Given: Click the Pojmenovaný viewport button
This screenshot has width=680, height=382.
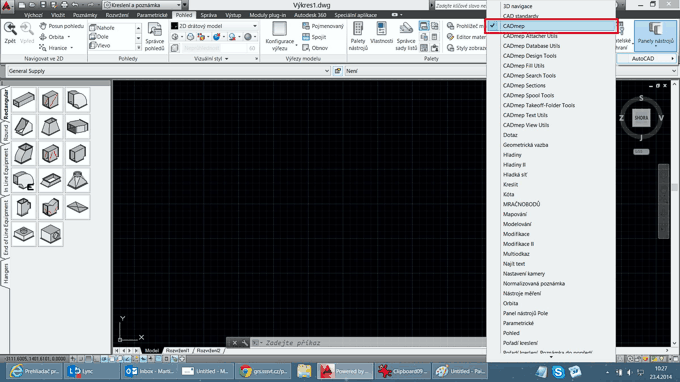Looking at the screenshot, I should coord(323,26).
